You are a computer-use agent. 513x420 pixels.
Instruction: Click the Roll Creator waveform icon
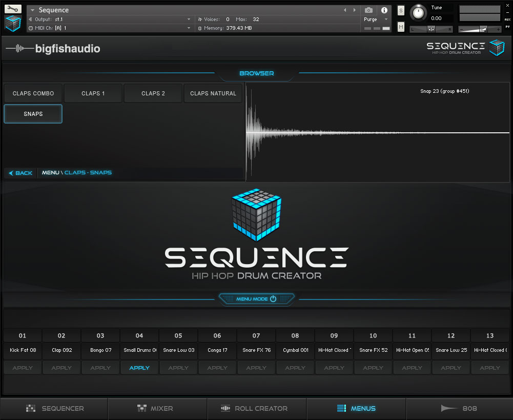pos(225,408)
